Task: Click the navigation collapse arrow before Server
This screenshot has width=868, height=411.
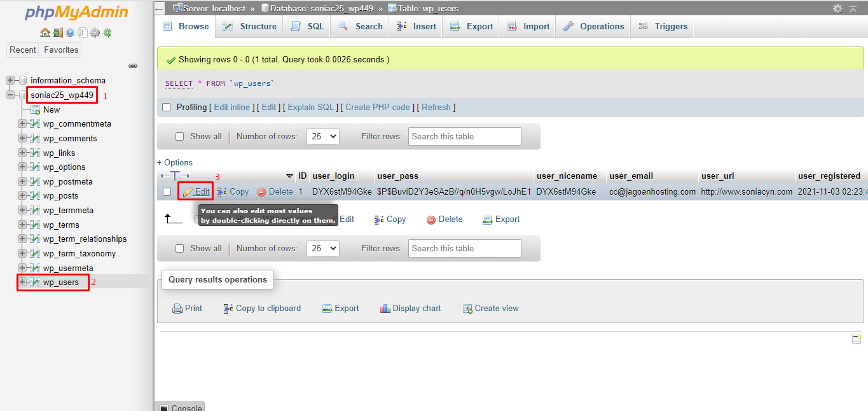Action: tap(160, 9)
